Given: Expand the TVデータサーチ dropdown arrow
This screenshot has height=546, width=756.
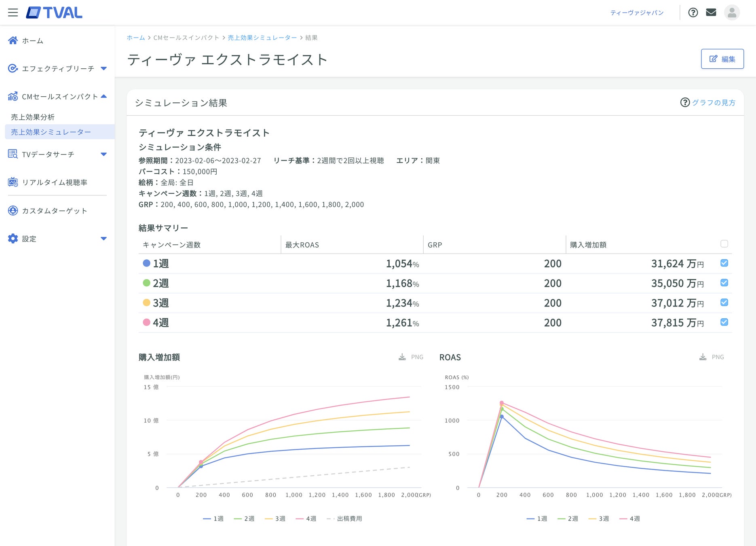Looking at the screenshot, I should pyautogui.click(x=104, y=154).
